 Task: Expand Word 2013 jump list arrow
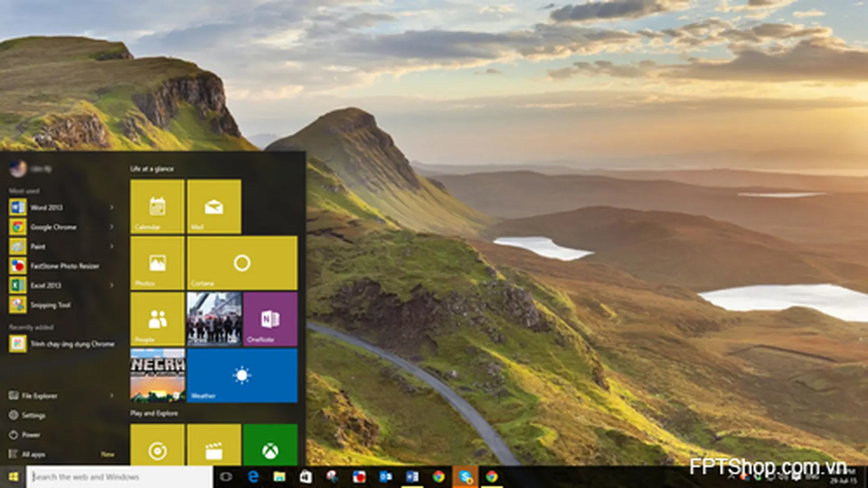[111, 208]
